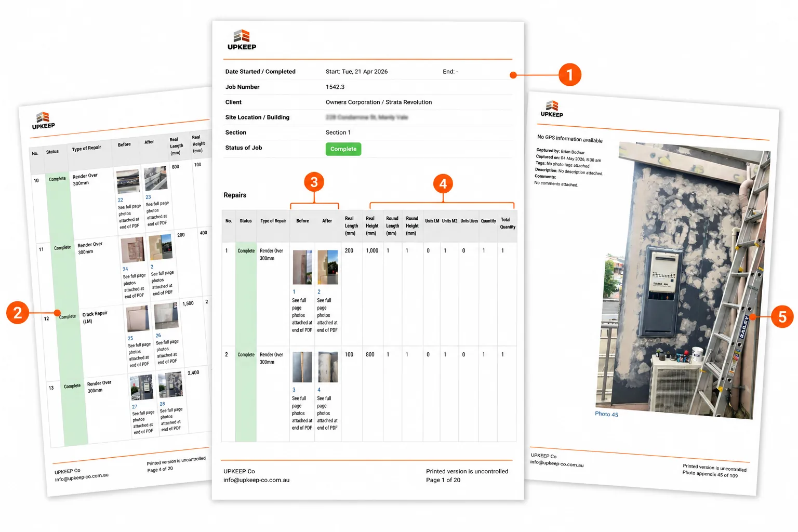
Task: Open Before thumbnail in left page row 10
Action: pyautogui.click(x=128, y=181)
